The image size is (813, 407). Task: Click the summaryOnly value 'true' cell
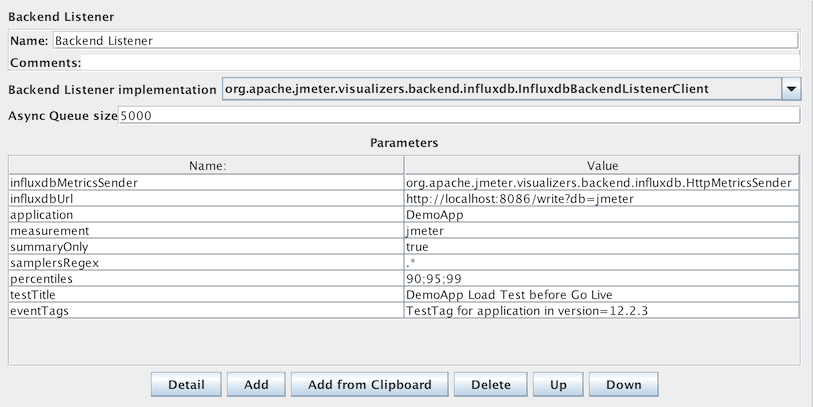click(602, 246)
